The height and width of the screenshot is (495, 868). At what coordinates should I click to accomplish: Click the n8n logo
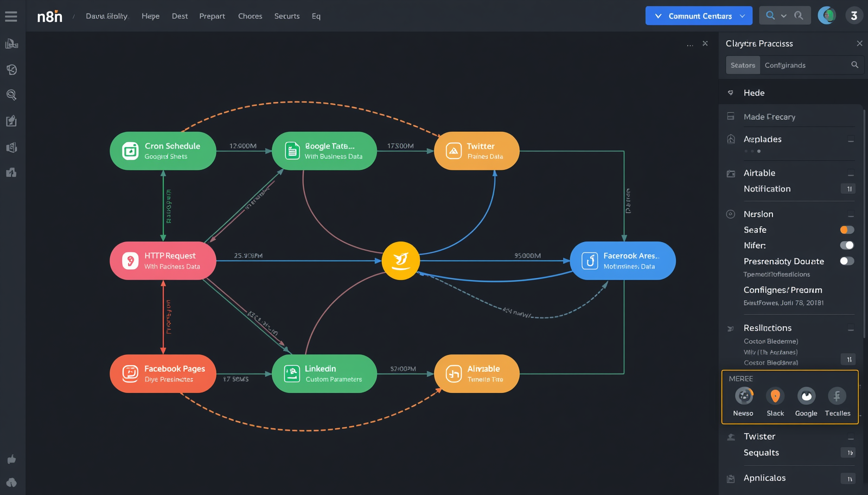point(49,16)
